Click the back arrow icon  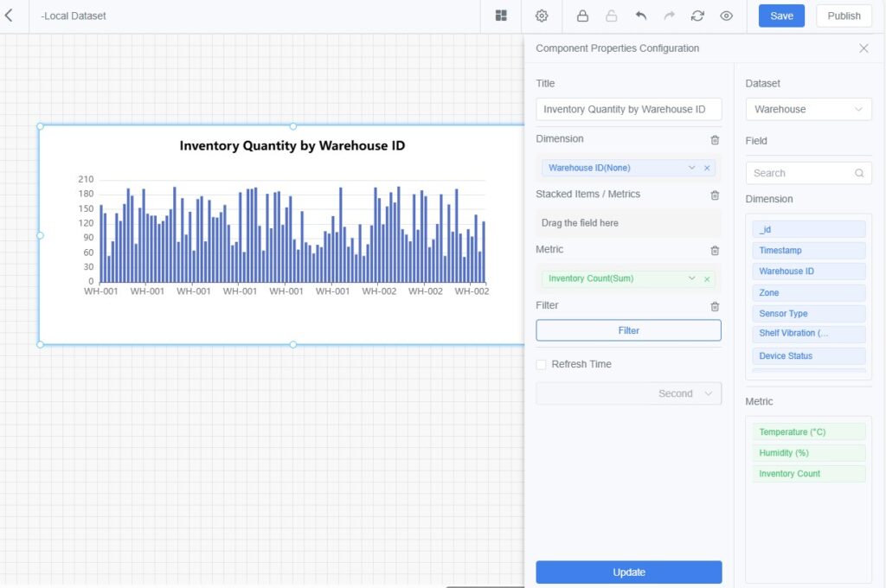[10, 16]
